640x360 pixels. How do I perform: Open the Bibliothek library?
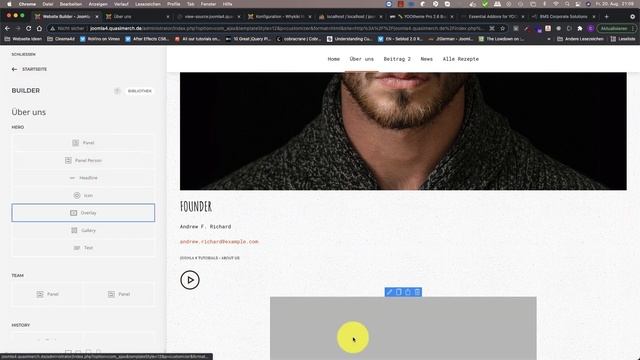pos(140,91)
